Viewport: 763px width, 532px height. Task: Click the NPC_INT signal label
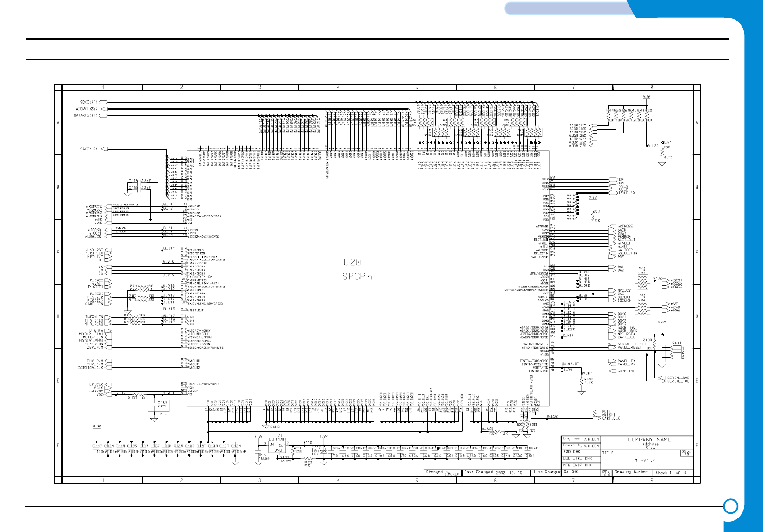coord(95,257)
